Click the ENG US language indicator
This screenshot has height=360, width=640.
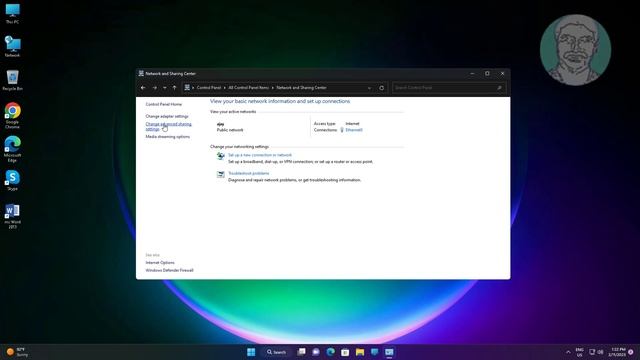[579, 352]
